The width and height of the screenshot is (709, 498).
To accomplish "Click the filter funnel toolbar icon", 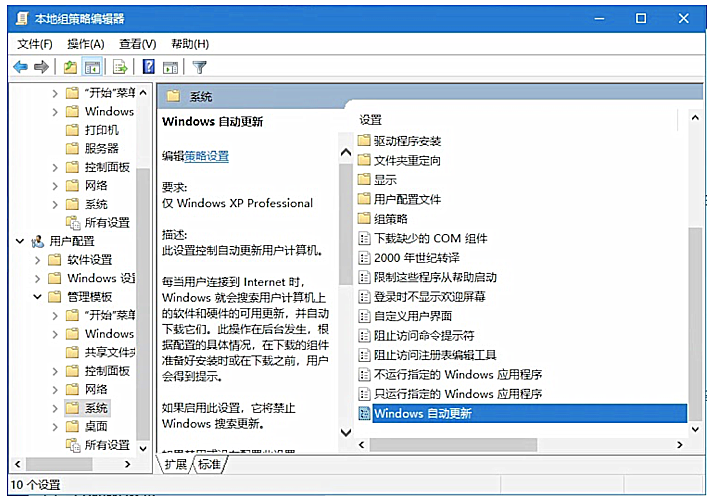I will [199, 67].
